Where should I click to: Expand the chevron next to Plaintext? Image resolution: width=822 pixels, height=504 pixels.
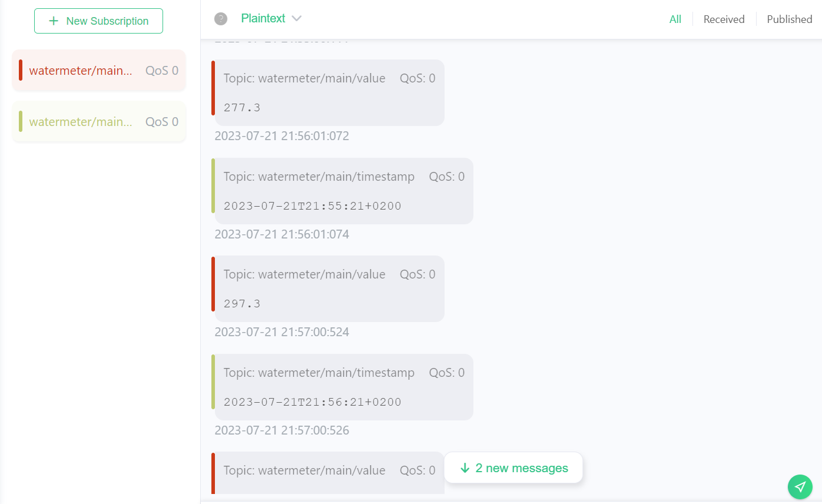click(x=297, y=19)
